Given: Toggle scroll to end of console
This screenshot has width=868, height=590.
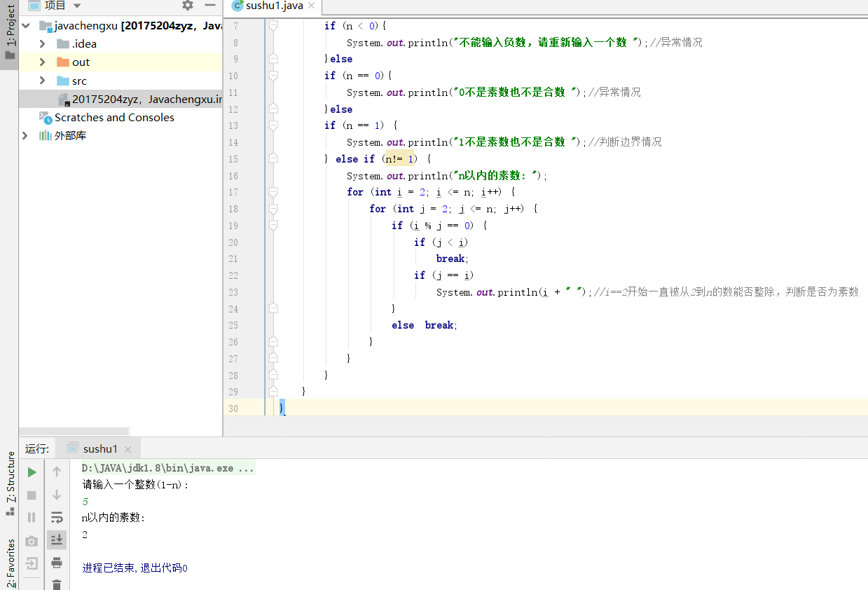Looking at the screenshot, I should (57, 540).
